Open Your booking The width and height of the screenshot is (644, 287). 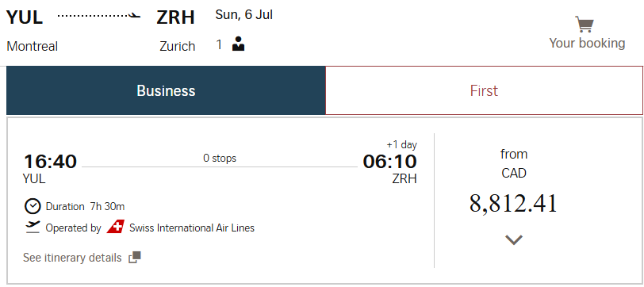coord(587,43)
